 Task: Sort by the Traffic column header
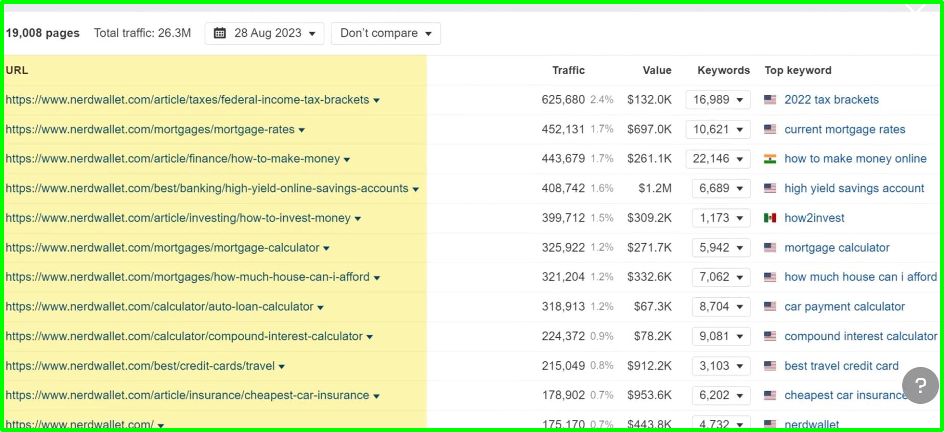pyautogui.click(x=568, y=70)
